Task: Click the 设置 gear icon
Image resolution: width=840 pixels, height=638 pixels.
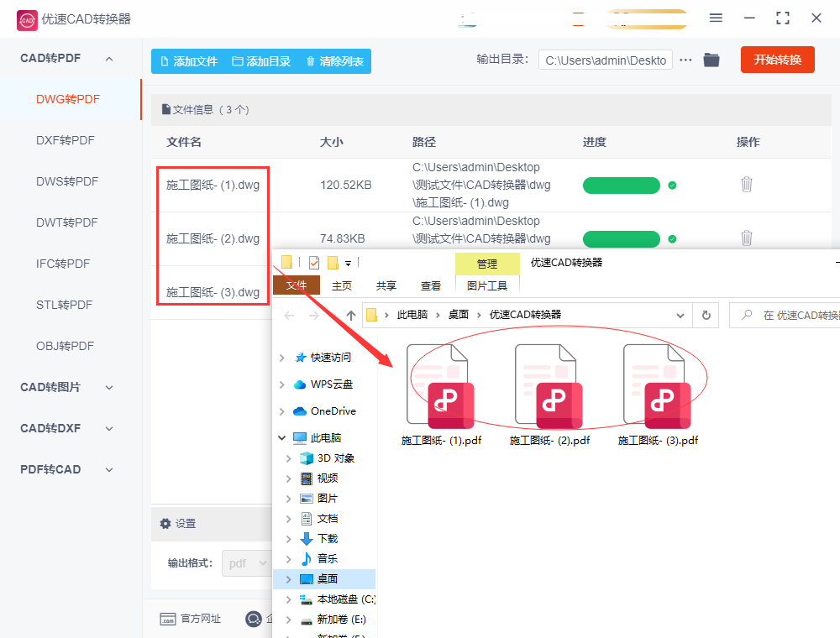Action: coord(165,524)
